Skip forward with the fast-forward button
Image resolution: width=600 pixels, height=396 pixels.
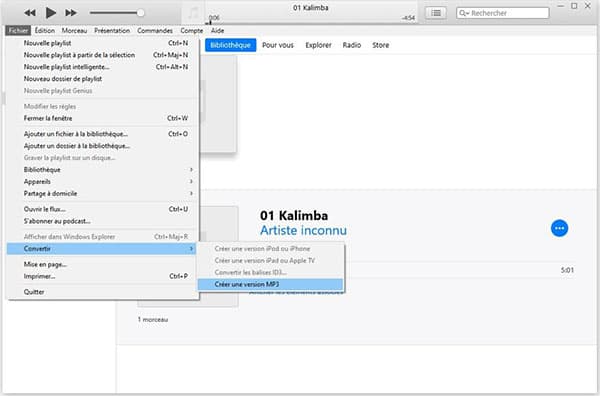tap(71, 13)
